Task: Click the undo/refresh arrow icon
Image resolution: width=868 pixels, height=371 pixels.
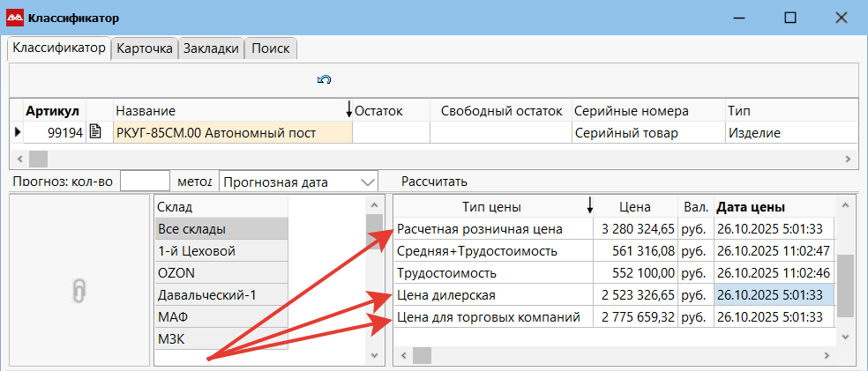Action: tap(324, 80)
